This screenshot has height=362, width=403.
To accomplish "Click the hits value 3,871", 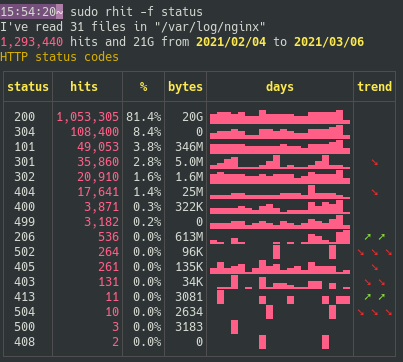I will tap(102, 207).
